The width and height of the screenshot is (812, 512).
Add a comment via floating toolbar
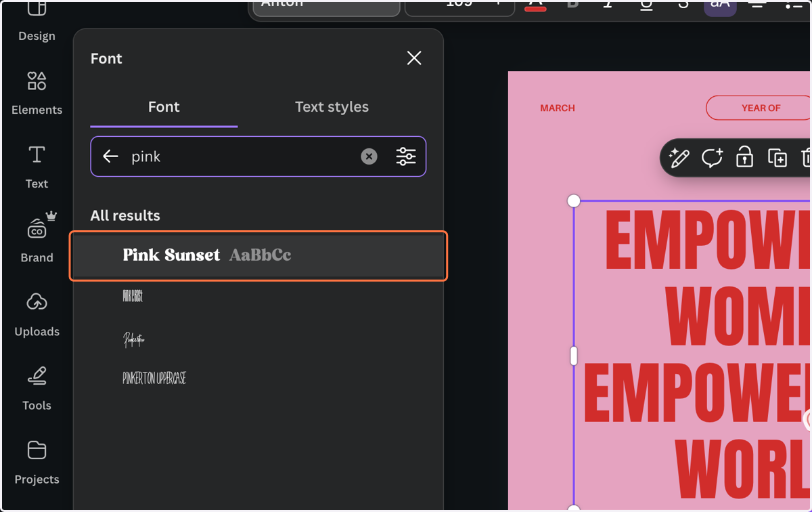click(x=712, y=158)
